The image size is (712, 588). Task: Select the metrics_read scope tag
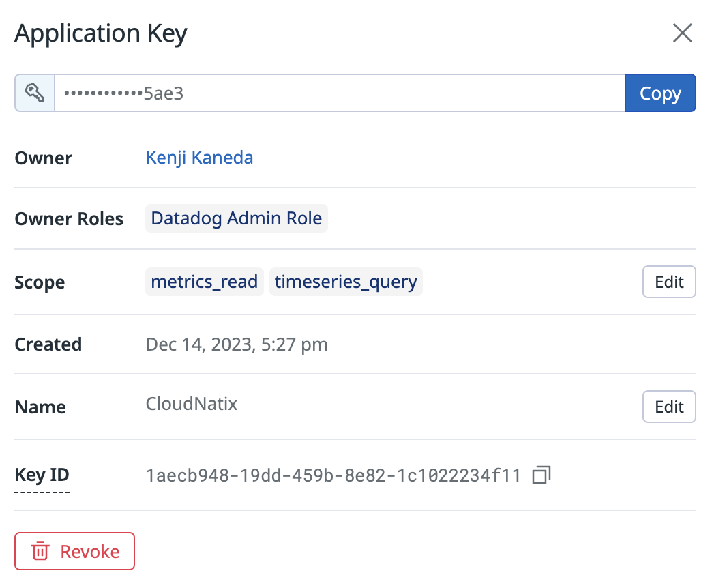point(204,282)
